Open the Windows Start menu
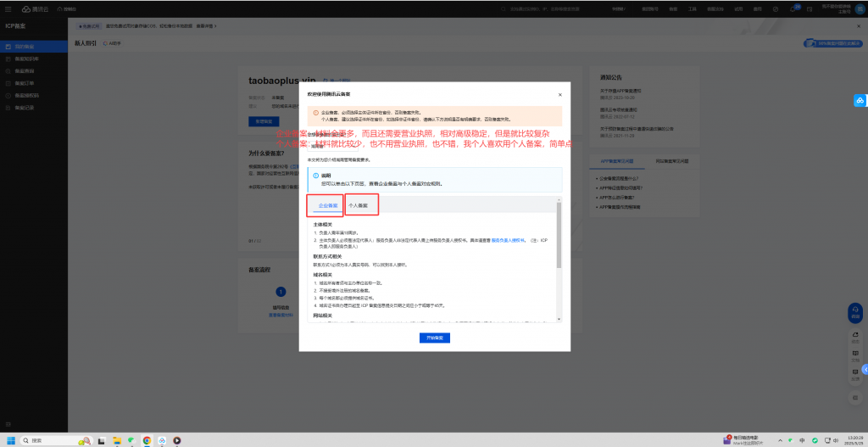868x447 pixels. [10, 440]
